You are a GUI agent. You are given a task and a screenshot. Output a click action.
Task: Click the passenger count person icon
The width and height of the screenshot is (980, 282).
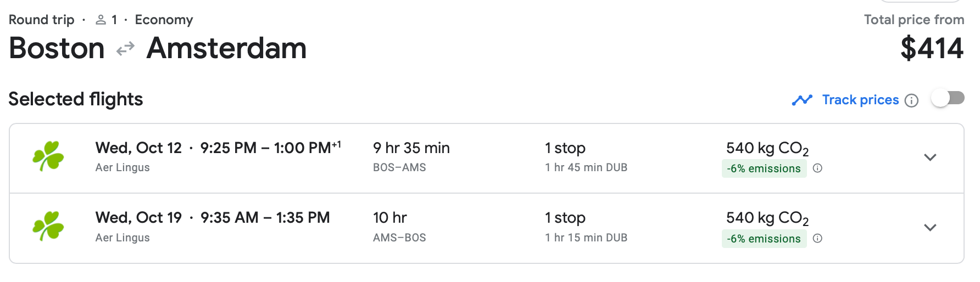click(x=101, y=20)
